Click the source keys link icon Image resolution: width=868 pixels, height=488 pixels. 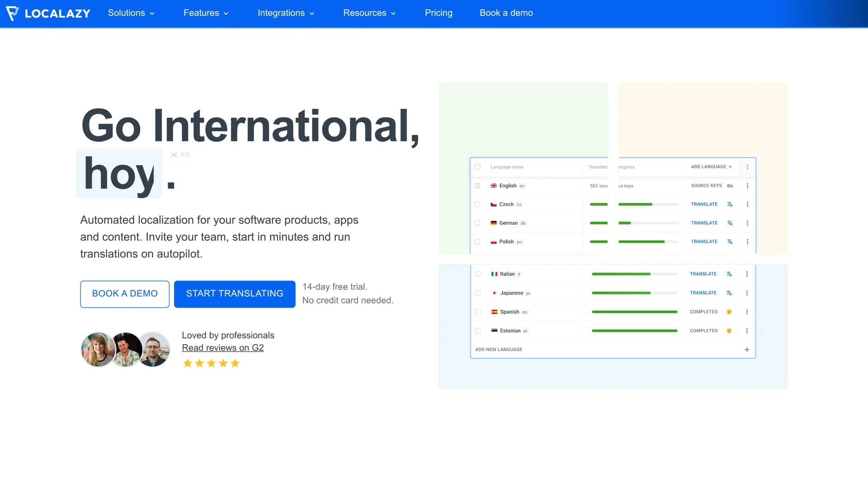730,186
